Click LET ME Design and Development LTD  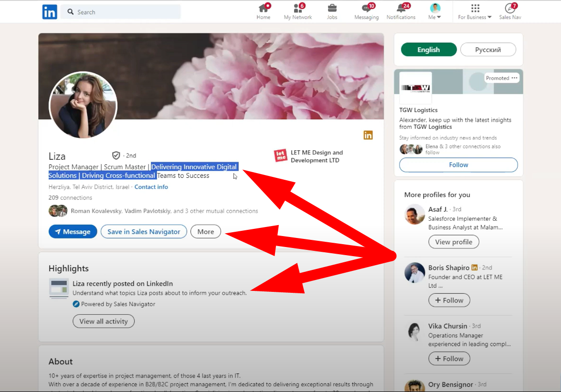coord(317,156)
